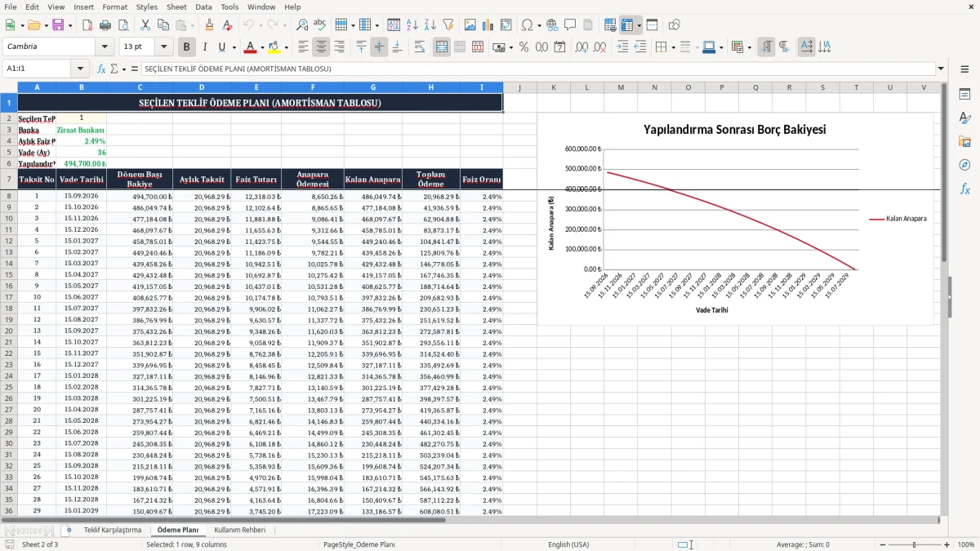Open Find and Replace
This screenshot has height=551, width=980.
pos(302,25)
